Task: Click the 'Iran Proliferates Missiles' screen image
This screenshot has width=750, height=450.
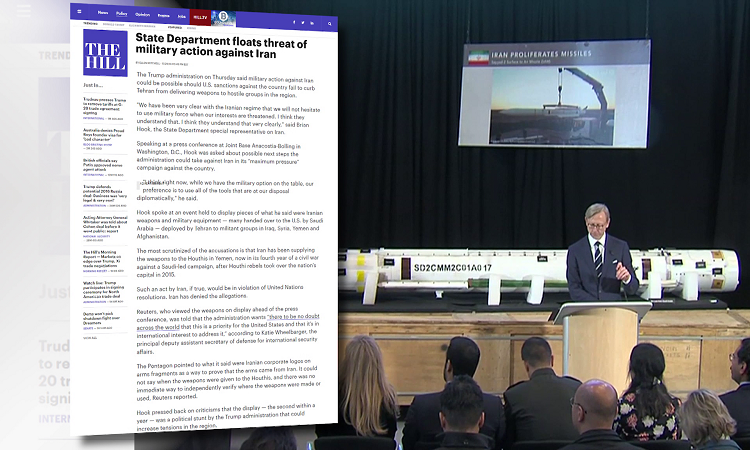Action: pos(554,94)
